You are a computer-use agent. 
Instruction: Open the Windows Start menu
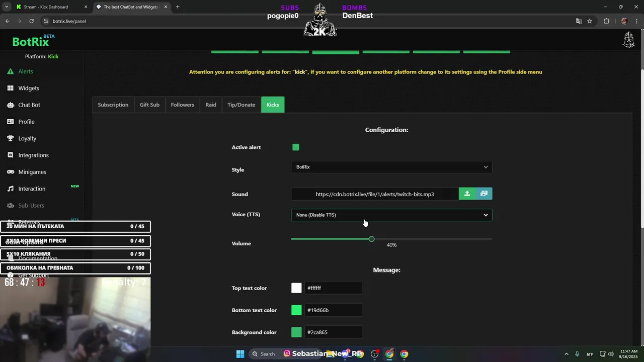pos(240,354)
